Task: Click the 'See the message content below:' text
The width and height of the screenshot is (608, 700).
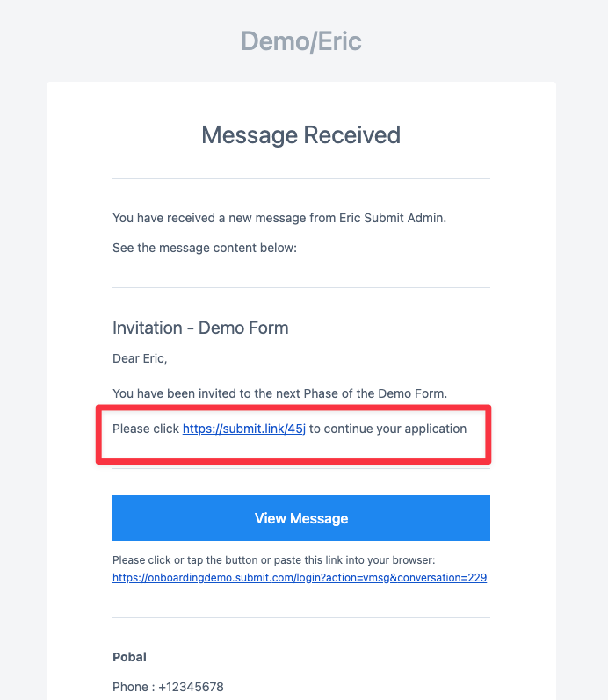Action: 205,248
